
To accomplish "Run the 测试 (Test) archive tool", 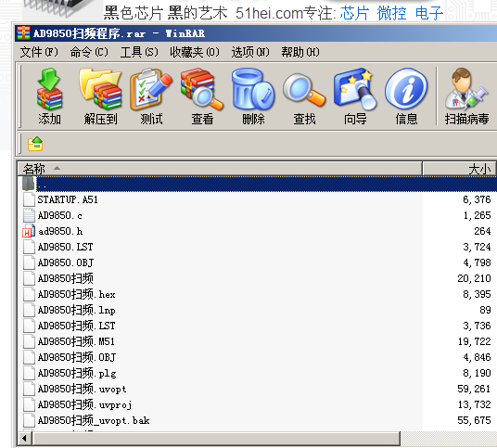I will click(x=151, y=96).
